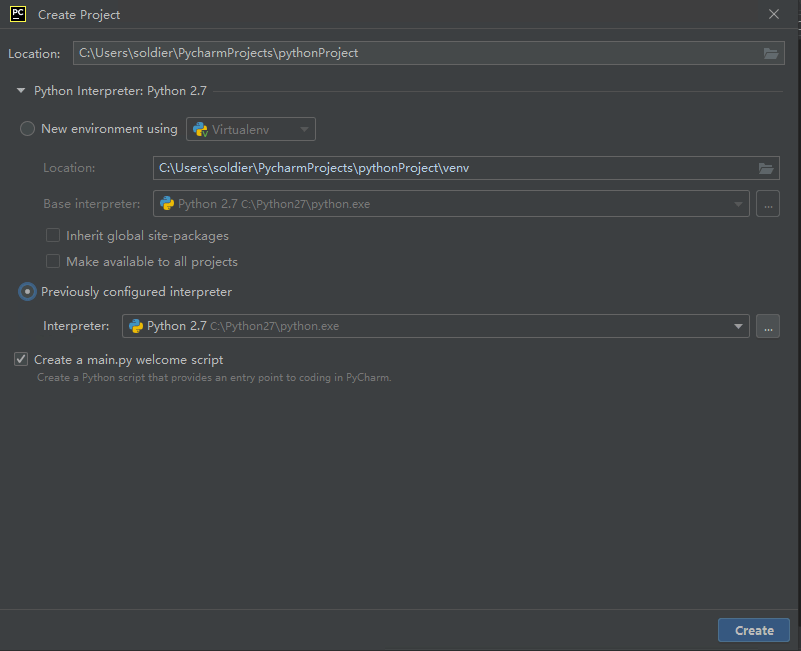Open the Interpreter dropdown arrow
The height and width of the screenshot is (651, 801).
[x=738, y=326]
